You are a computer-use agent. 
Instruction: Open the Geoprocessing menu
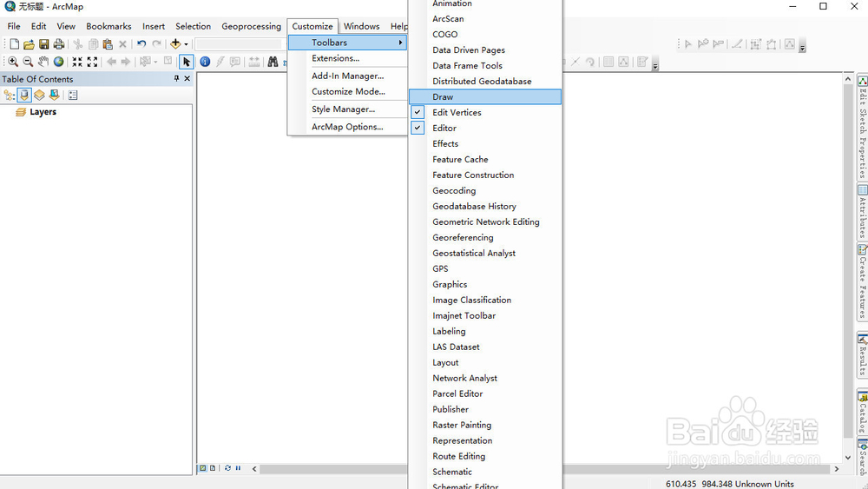252,26
